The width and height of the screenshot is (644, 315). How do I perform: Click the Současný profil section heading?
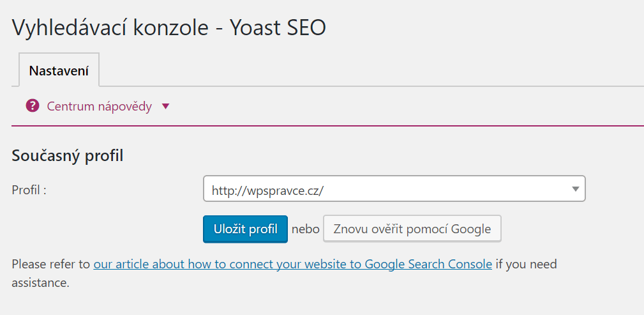point(68,157)
